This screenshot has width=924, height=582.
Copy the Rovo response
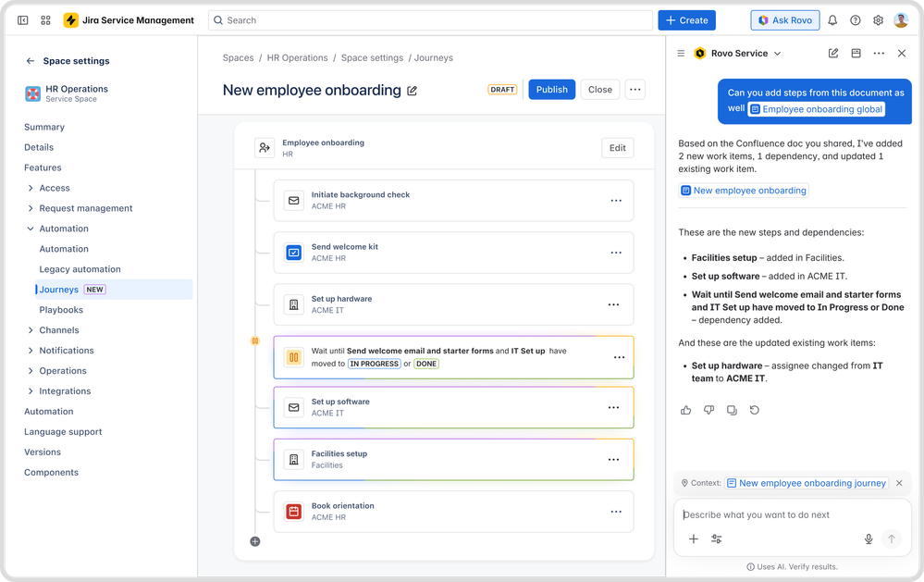(x=732, y=410)
